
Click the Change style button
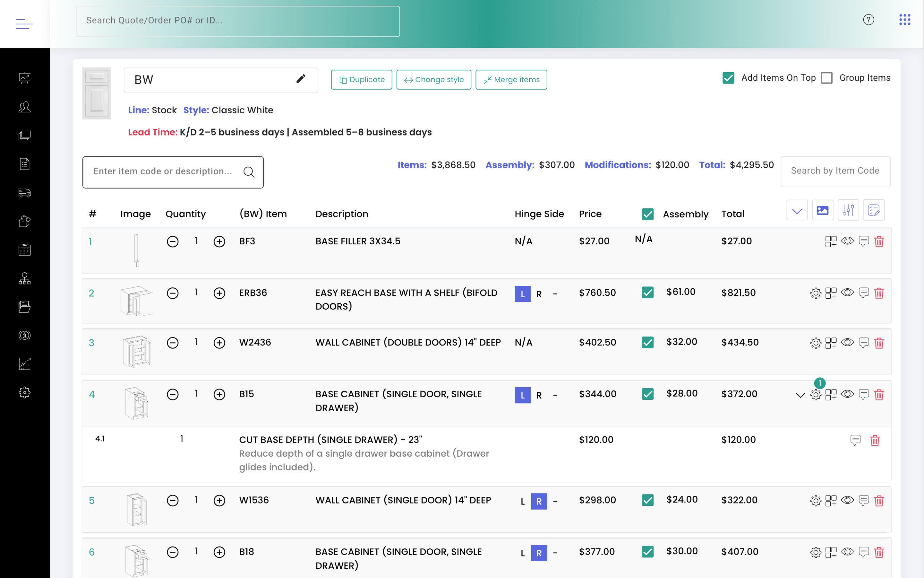coord(434,80)
